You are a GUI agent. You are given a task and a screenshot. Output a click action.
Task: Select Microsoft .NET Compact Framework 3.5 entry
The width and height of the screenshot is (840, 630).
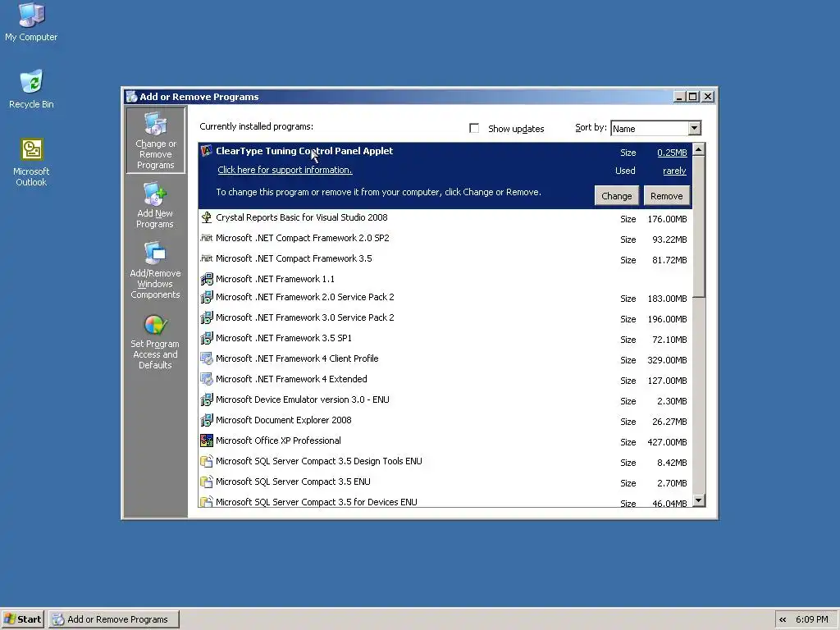pos(445,258)
